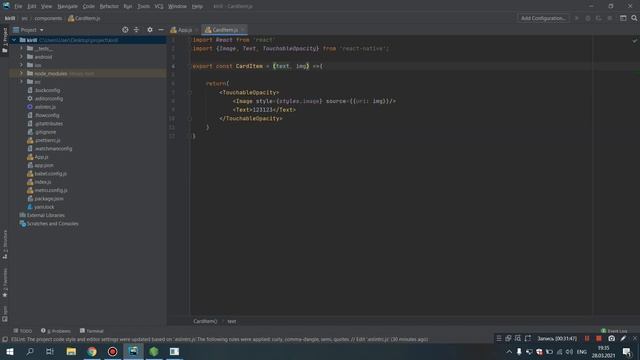Expand the __tests__ folder
Image resolution: width=640 pixels, height=360 pixels.
[x=21, y=48]
